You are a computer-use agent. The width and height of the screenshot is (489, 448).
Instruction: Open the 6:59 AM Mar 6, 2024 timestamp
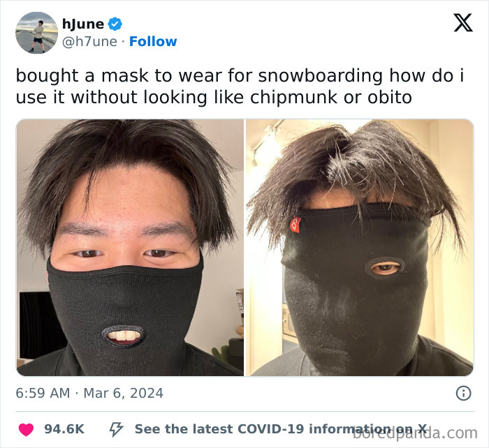pos(89,393)
